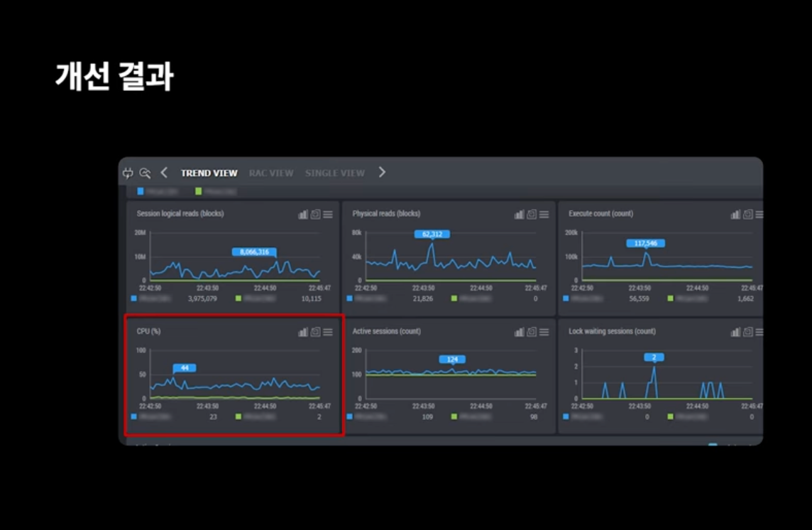Click the snapshot icon on the Active sessions panel
The image size is (812, 530).
(532, 332)
